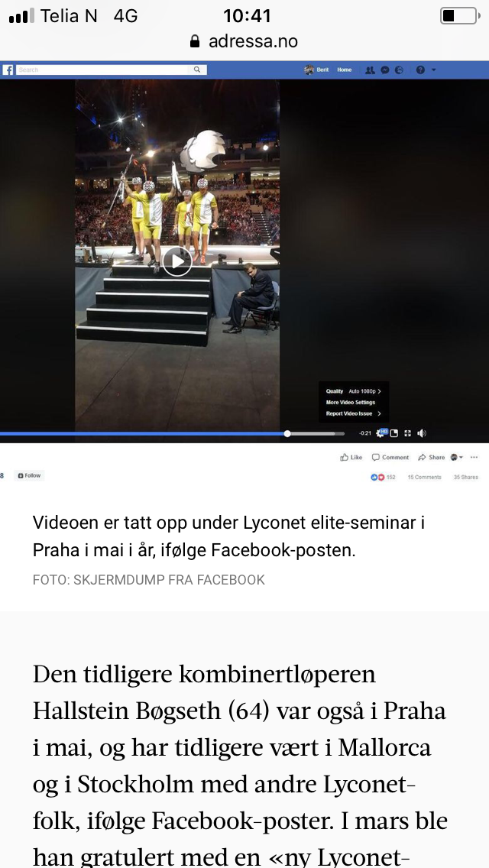Enter fullscreen with the expand icon
This screenshot has width=489, height=868.
pos(408,433)
